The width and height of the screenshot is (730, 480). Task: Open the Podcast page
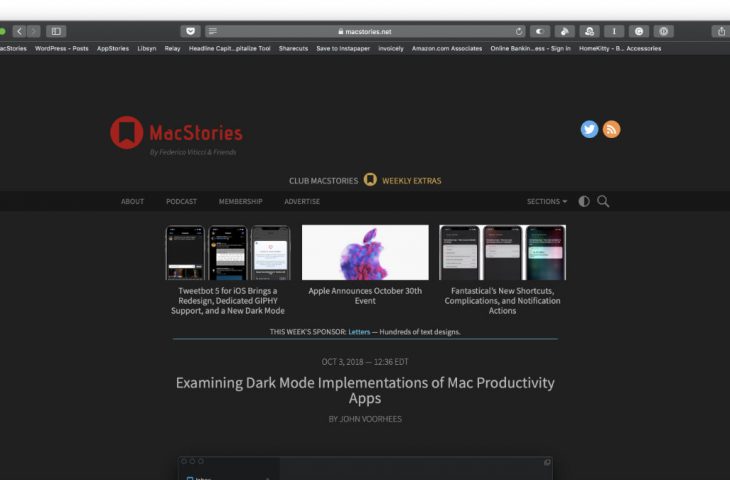click(x=181, y=201)
